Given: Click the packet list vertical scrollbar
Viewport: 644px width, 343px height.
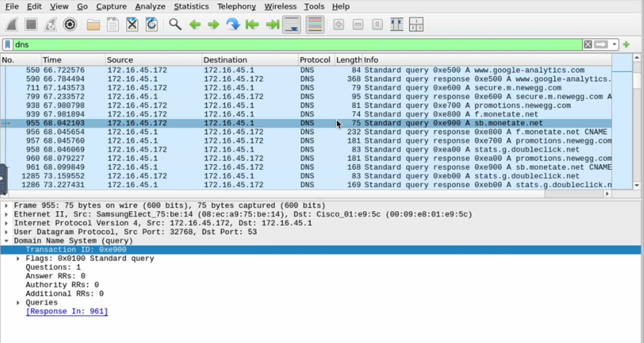Looking at the screenshot, I should 637,122.
